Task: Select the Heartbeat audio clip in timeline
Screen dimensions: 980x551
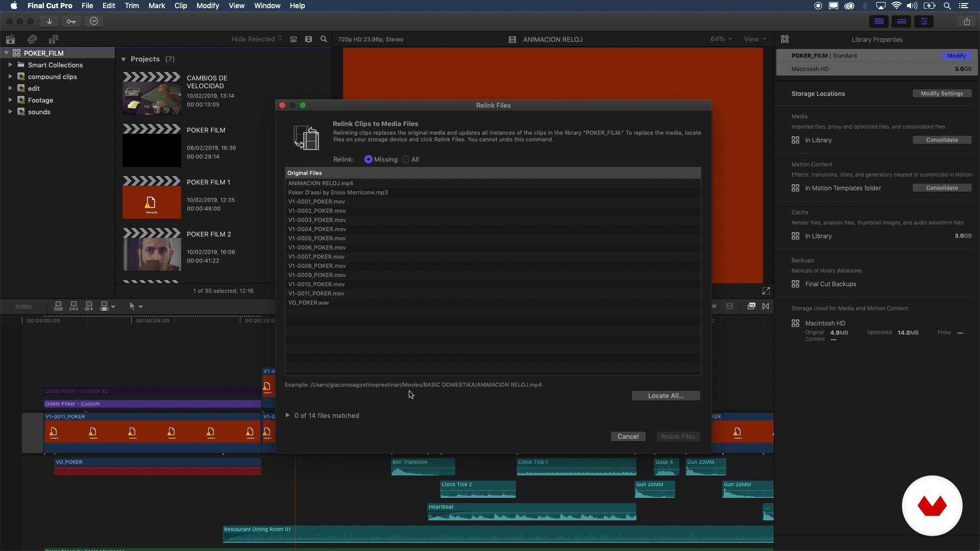Action: tap(531, 512)
